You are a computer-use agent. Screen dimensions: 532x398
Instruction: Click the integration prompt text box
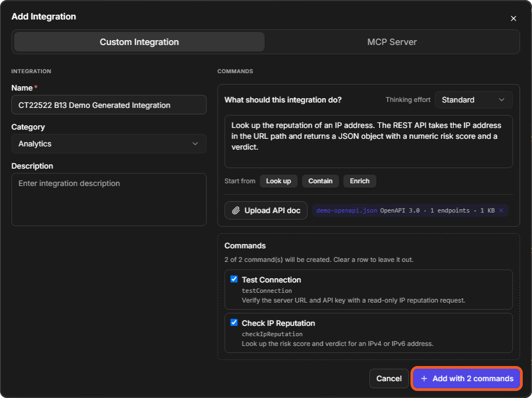click(x=368, y=142)
